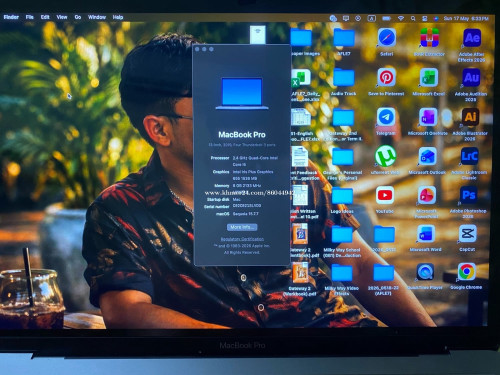This screenshot has width=500, height=375.
Task: Open the Regulatory Certification link
Action: click(x=242, y=239)
